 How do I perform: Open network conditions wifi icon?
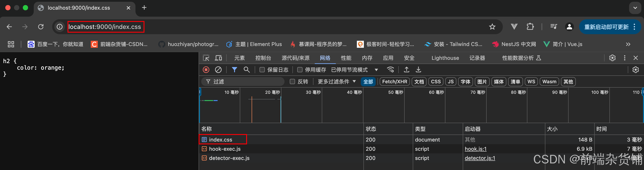pos(390,70)
